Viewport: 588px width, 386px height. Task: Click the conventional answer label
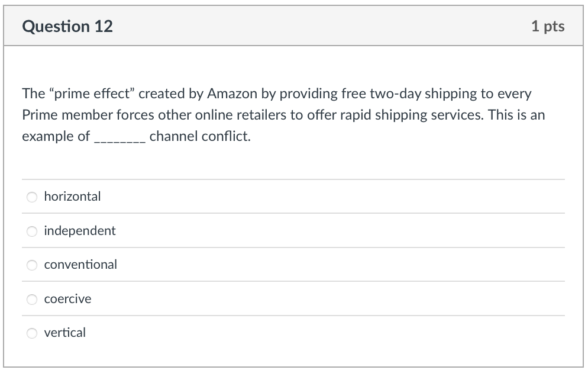[81, 265]
